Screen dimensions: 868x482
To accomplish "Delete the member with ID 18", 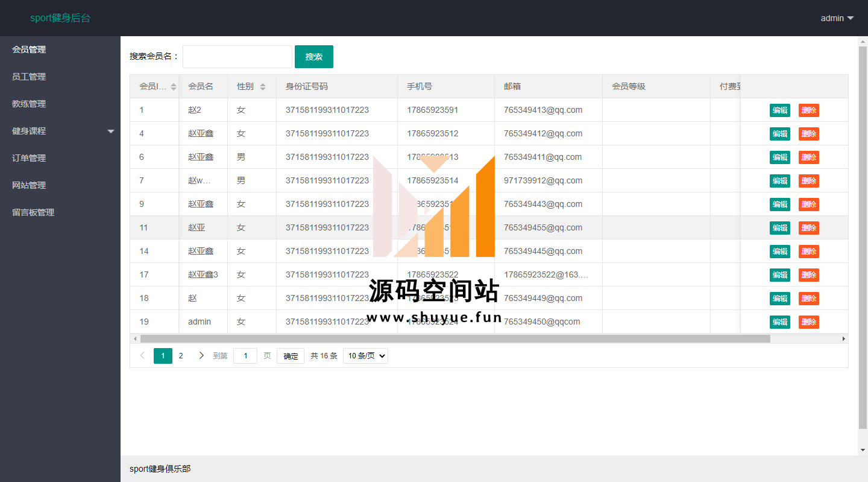I will (x=809, y=299).
